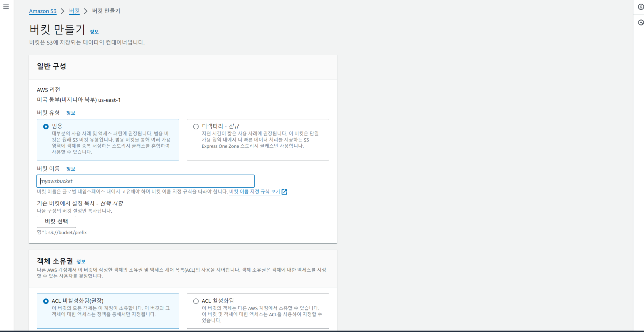Open 정보 link beside 버킷 만들기 title
The width and height of the screenshot is (644, 332).
click(x=94, y=32)
